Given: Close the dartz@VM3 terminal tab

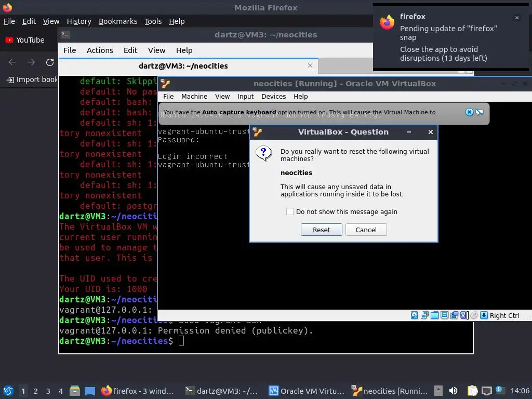Looking at the screenshot, I should click(310, 65).
